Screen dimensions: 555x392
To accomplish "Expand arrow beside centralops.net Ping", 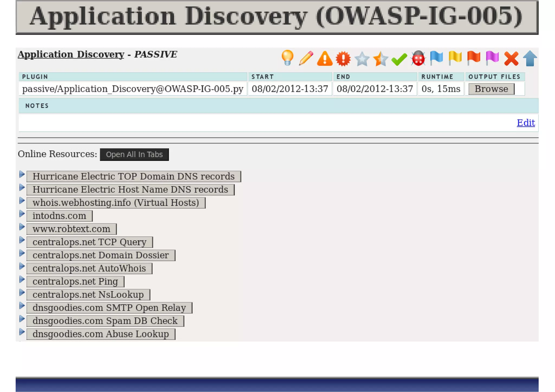I will pyautogui.click(x=22, y=279).
